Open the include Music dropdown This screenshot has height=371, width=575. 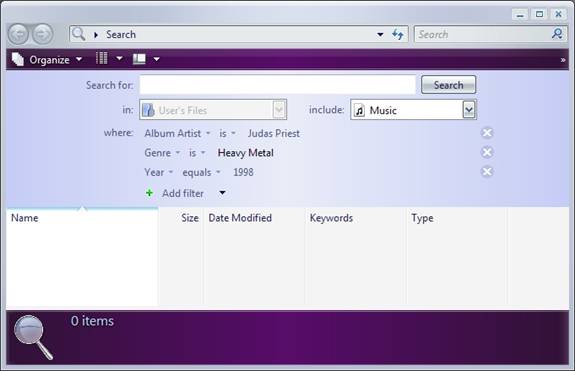coord(469,110)
